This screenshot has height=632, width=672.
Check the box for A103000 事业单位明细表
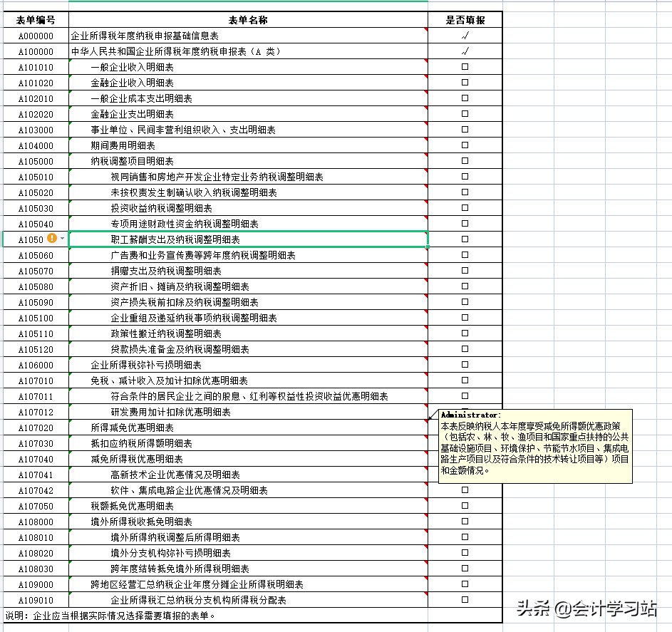click(x=465, y=130)
